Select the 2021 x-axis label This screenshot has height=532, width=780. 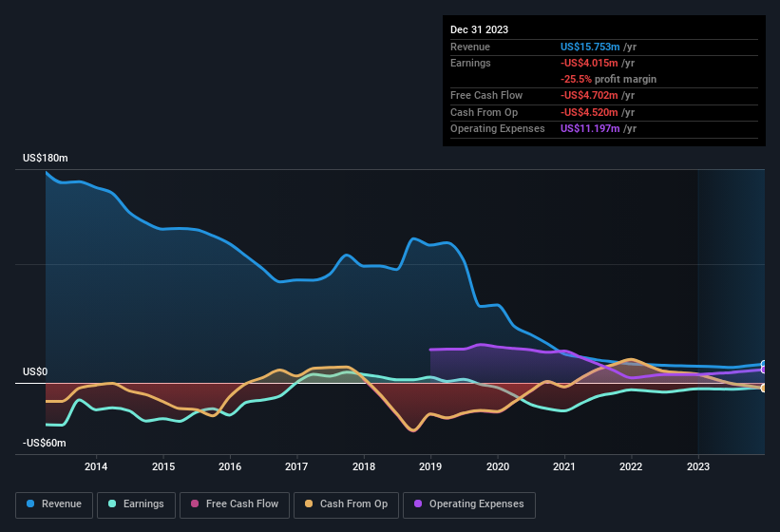(x=564, y=466)
